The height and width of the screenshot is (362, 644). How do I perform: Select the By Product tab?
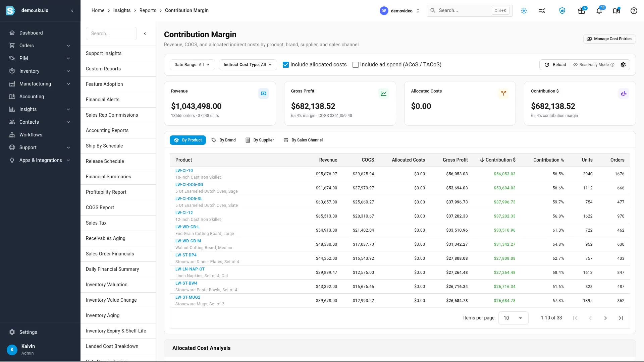pos(188,140)
